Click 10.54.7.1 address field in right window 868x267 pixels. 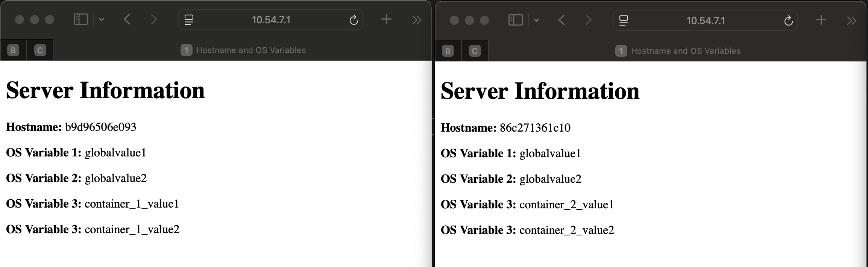click(x=706, y=21)
